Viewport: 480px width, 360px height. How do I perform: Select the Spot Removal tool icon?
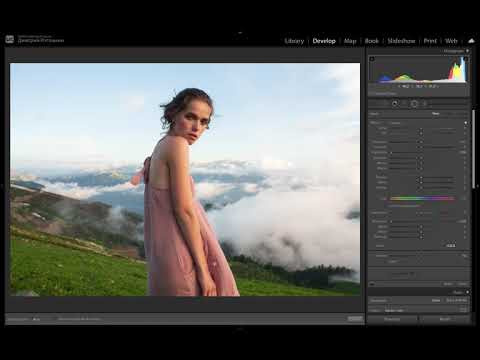[x=395, y=104]
